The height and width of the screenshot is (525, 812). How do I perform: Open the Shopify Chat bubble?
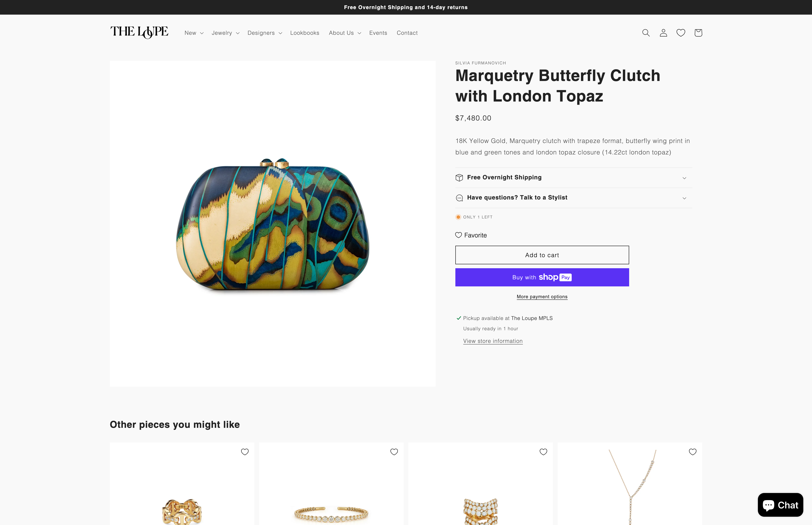780,505
